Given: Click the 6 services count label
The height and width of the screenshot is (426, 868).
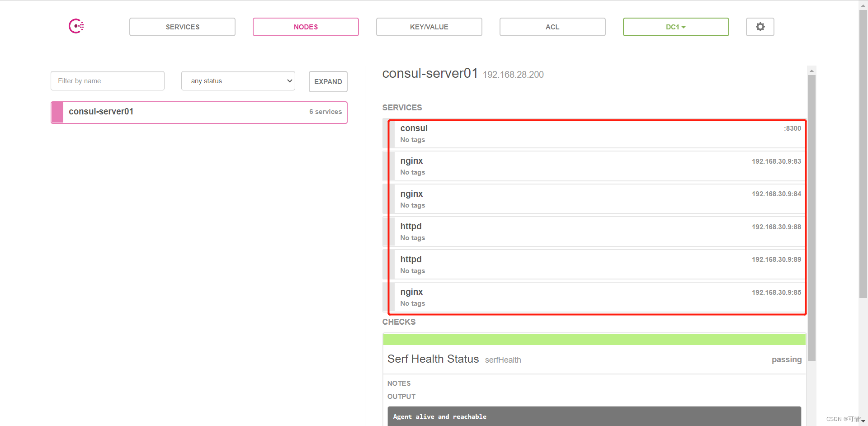Looking at the screenshot, I should point(325,112).
